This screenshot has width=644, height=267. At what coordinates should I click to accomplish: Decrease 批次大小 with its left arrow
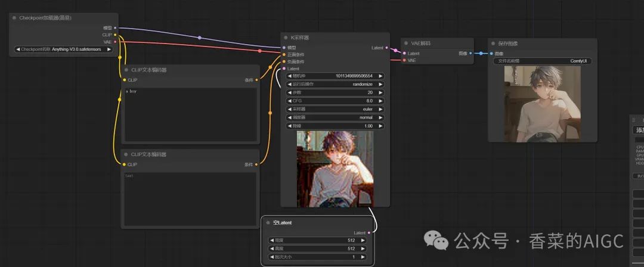coord(271,257)
